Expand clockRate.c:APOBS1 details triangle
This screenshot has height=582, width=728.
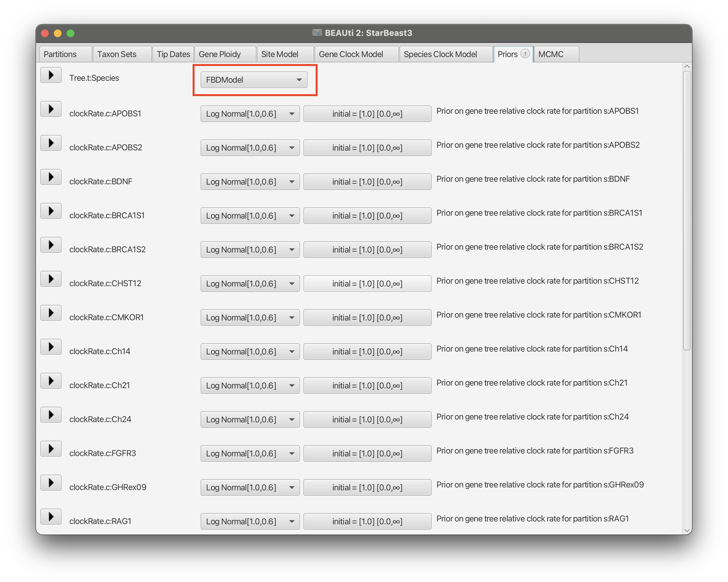pos(51,109)
